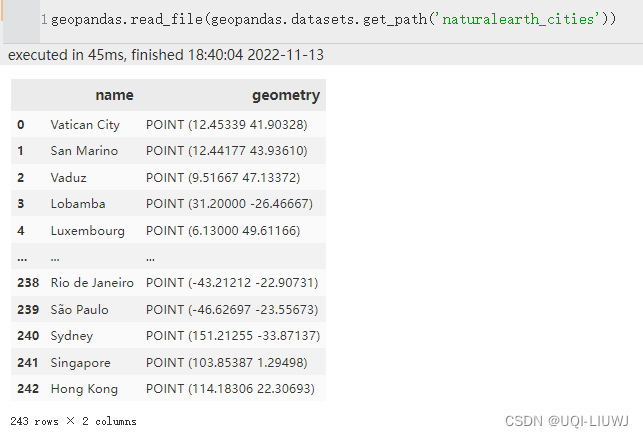Select the 'Singapore' name cell

80,363
